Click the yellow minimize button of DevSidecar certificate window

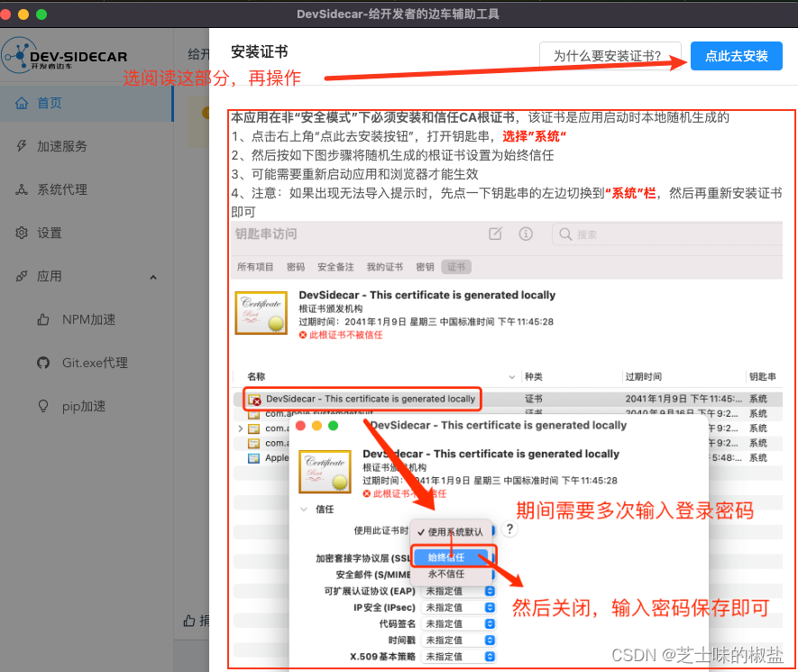pyautogui.click(x=316, y=425)
